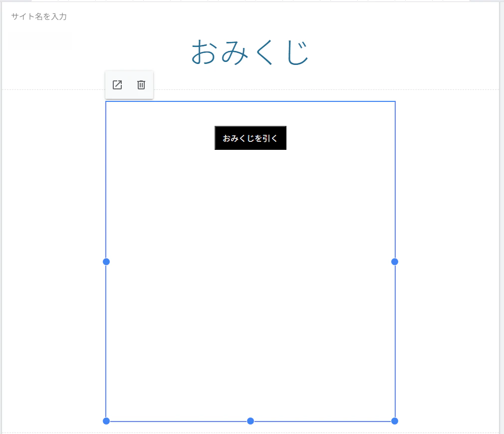Delete the embed with trash icon
The image size is (504, 434).
141,85
